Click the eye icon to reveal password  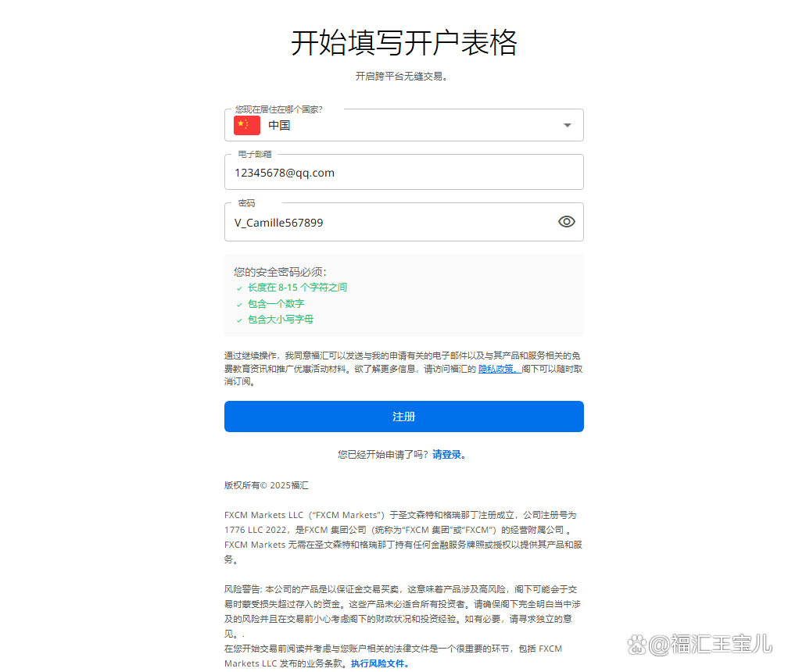click(567, 222)
